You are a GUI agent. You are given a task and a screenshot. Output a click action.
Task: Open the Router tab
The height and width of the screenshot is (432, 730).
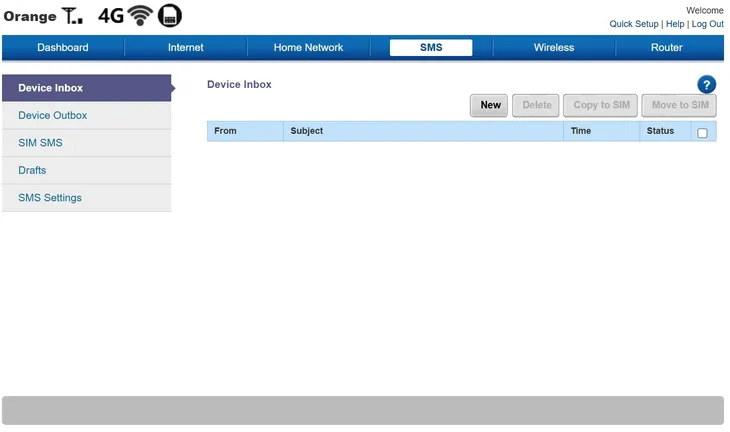667,47
